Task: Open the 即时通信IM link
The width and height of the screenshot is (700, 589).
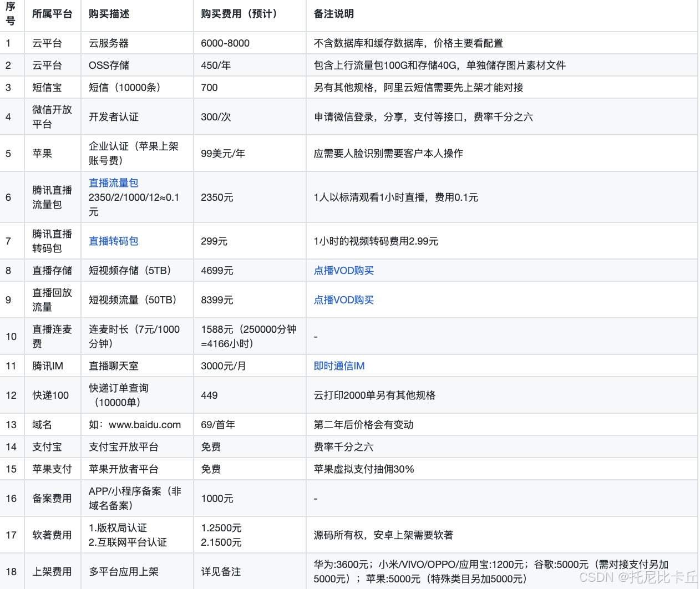Action: [x=339, y=365]
